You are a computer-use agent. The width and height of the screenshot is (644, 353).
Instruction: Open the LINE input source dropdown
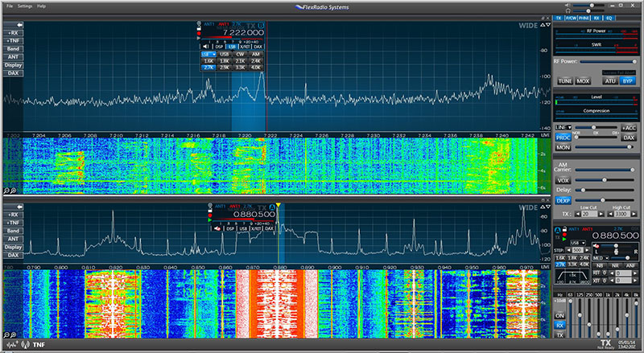(563, 127)
